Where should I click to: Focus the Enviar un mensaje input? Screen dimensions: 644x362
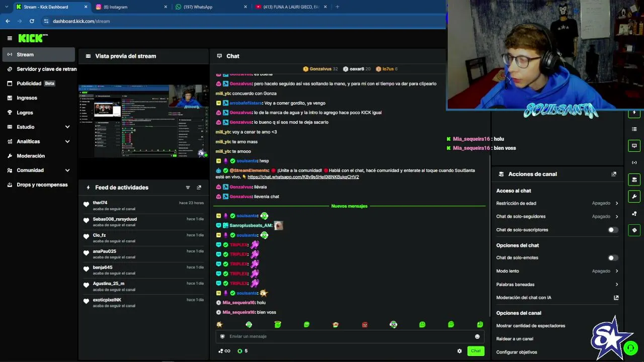tap(350, 336)
